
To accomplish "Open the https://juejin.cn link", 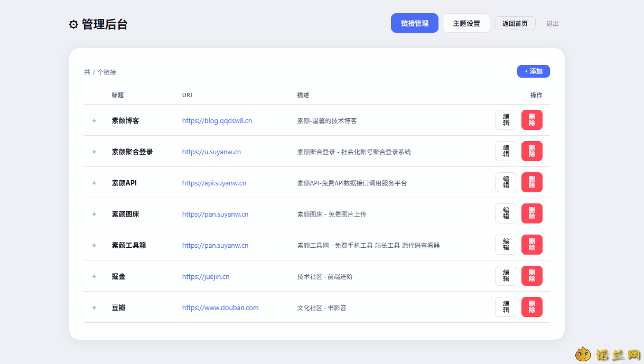I will (x=206, y=276).
